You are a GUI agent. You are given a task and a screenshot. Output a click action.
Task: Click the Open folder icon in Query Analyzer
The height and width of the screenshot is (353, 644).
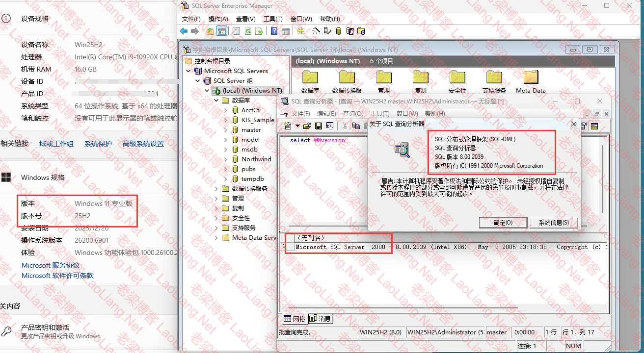(x=307, y=126)
